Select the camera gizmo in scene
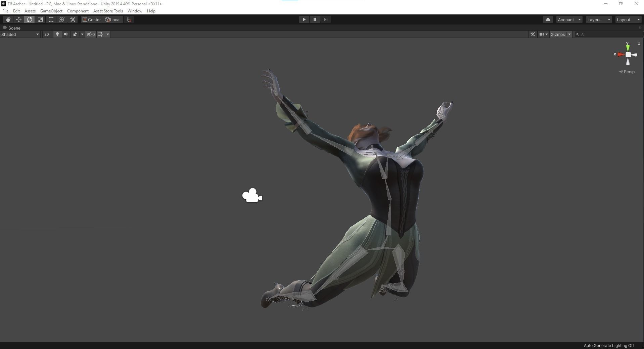Image resolution: width=644 pixels, height=349 pixels. tap(252, 195)
